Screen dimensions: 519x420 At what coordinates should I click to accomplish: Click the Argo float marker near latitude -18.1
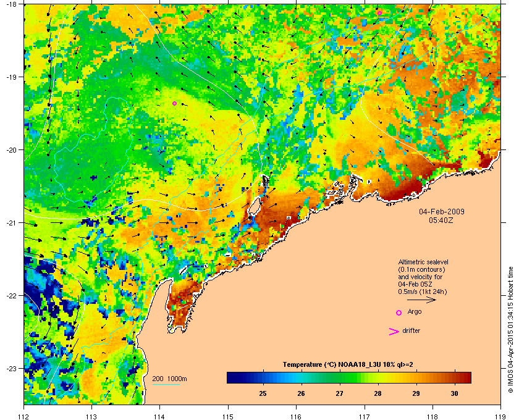point(379,13)
